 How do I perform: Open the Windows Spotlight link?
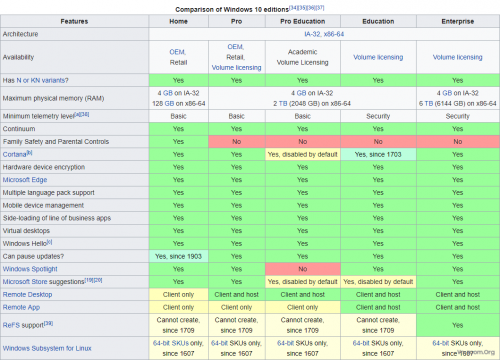pyautogui.click(x=30, y=269)
